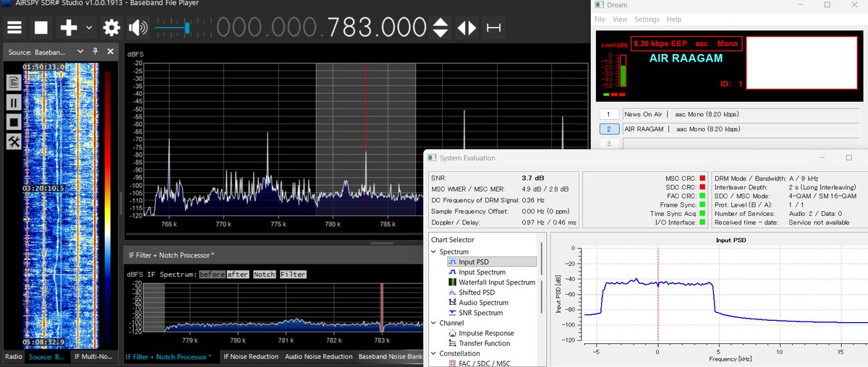This screenshot has width=868, height=367.
Task: Pause the baseband file playback
Action: (x=13, y=103)
